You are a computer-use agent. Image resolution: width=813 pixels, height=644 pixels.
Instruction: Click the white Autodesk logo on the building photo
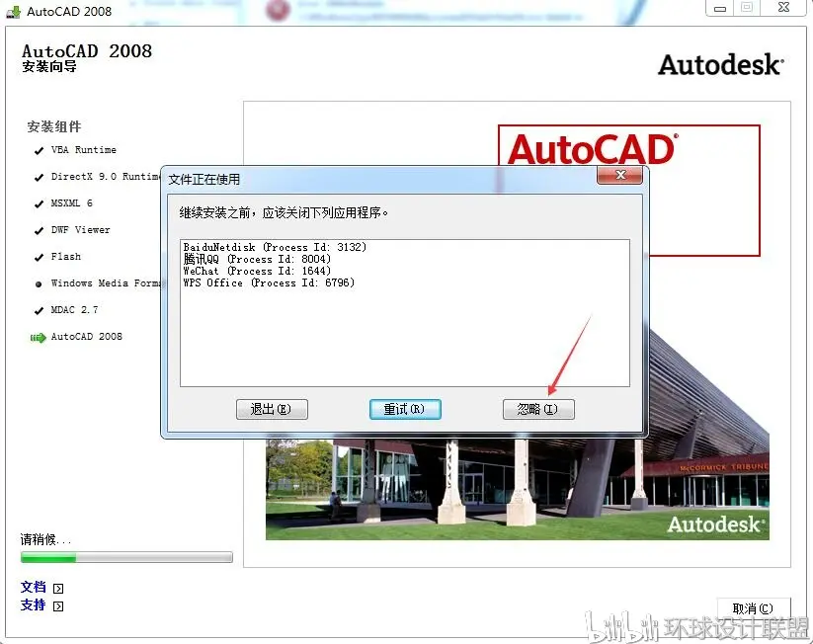(715, 524)
